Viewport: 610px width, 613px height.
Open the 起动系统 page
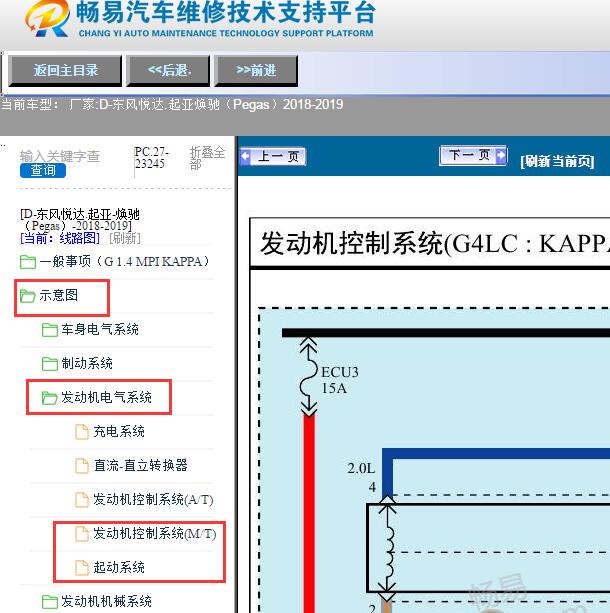coord(119,567)
